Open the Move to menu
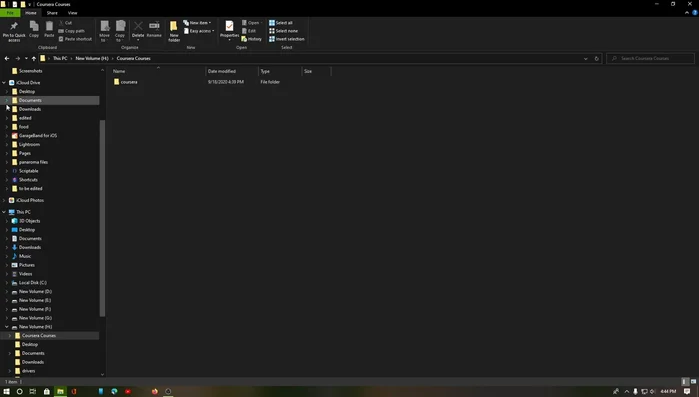Viewport: 699px width, 397px height. 104,31
